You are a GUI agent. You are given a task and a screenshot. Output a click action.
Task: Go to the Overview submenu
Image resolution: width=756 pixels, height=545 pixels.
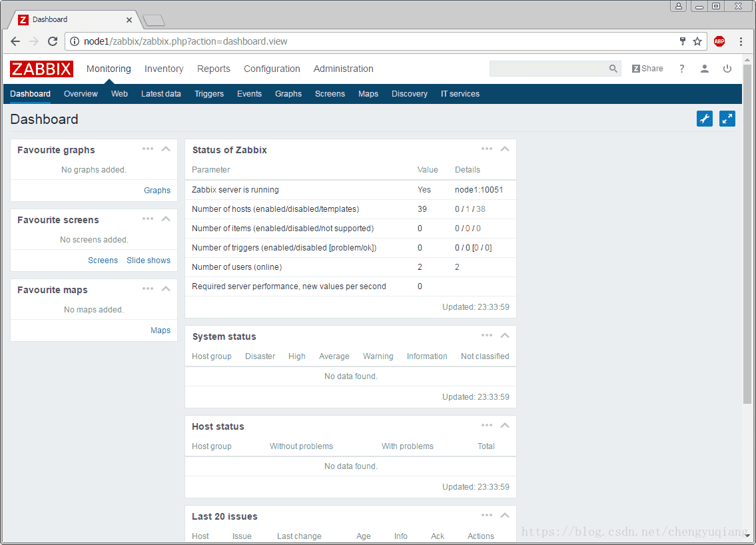81,94
